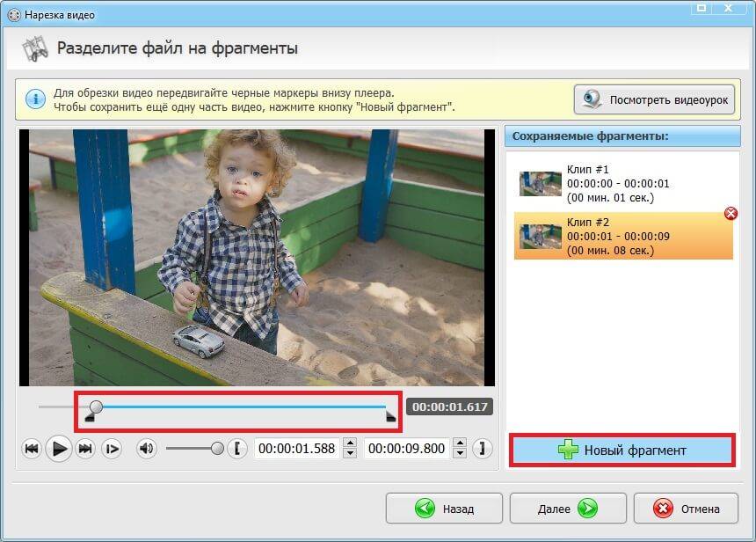Increase start time with the up arrow
This screenshot has height=542, width=756.
[x=350, y=443]
